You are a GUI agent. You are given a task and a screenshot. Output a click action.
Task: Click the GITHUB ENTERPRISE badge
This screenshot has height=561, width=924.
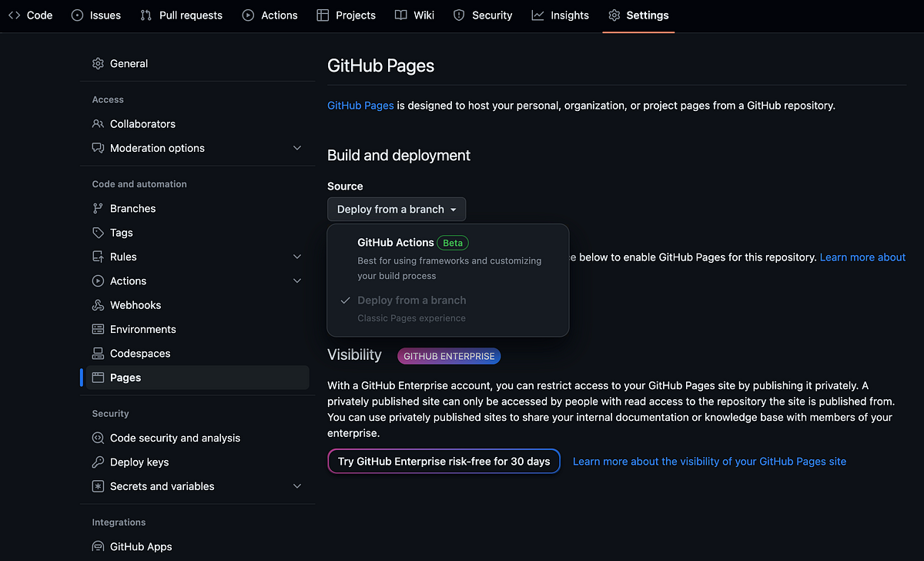point(448,356)
